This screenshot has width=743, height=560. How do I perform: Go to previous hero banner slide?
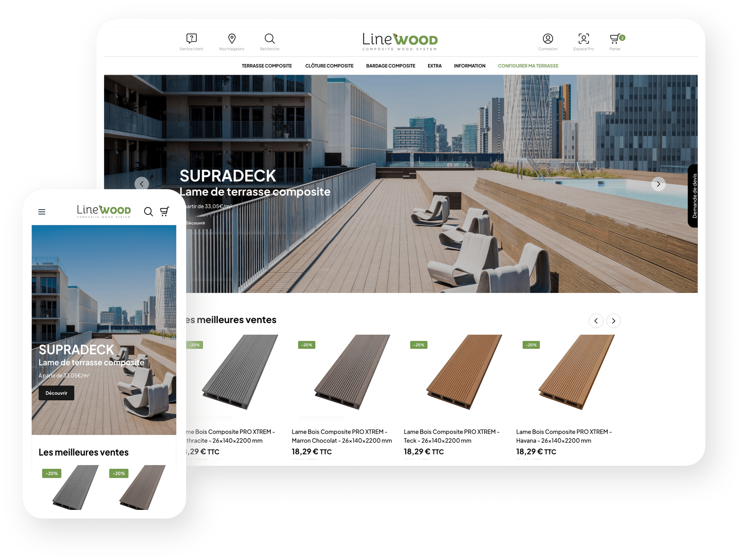(142, 184)
